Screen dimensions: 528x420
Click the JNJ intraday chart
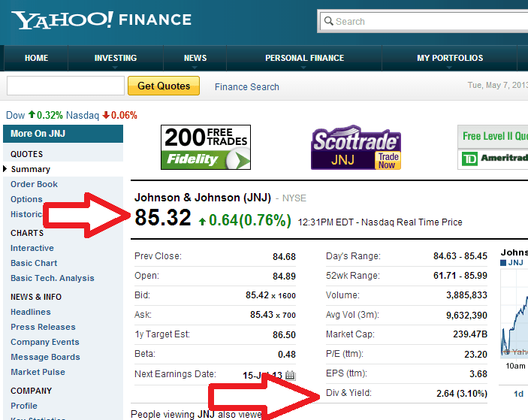point(514,313)
